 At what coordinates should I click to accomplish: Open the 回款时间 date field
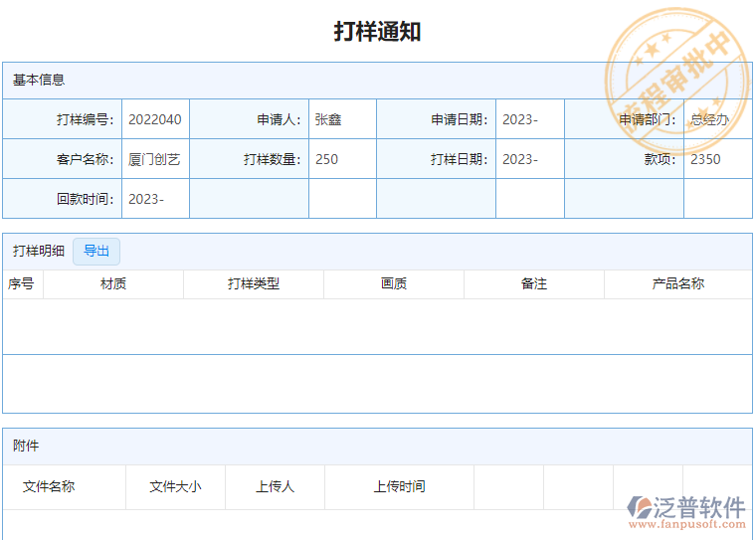click(155, 199)
